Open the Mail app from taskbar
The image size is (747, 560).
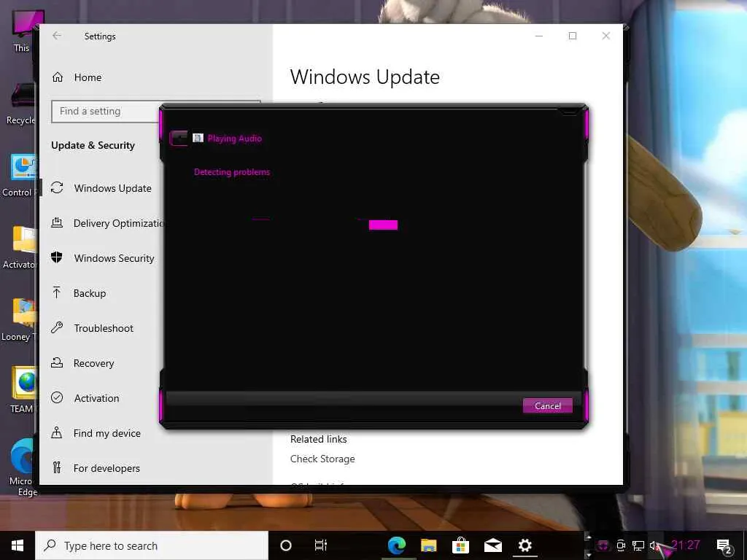pos(493,545)
